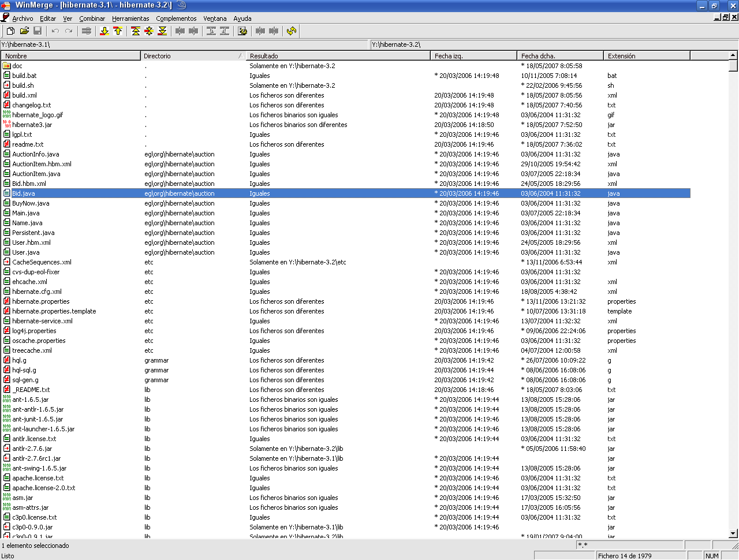Open the Abrir (Open) toolbar icon
The width and height of the screenshot is (739, 560).
click(24, 31)
